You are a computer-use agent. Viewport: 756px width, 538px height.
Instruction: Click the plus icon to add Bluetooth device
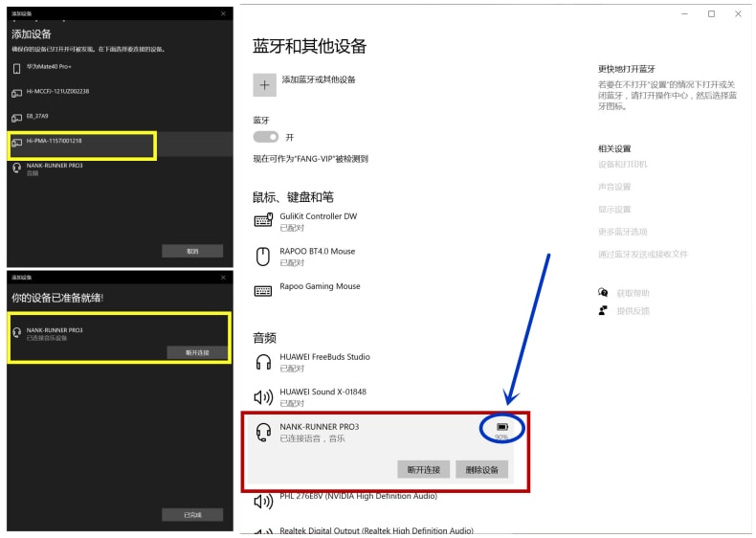(264, 85)
